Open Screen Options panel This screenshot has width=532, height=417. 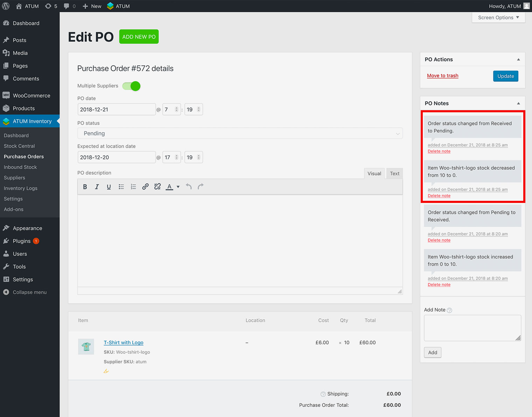coord(498,17)
